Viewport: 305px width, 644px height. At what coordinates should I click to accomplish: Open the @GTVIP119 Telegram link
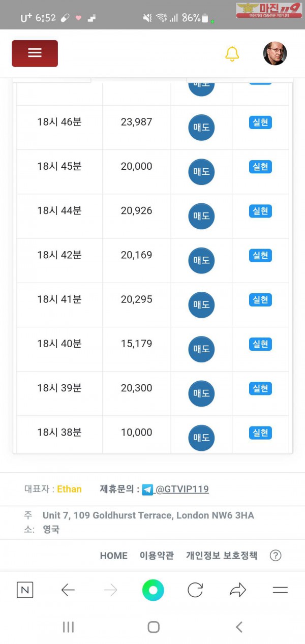(182, 489)
